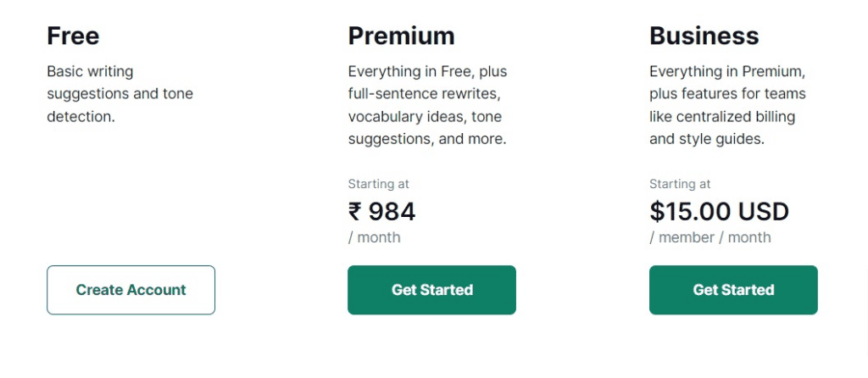Click the rupee currency symbol

click(355, 211)
